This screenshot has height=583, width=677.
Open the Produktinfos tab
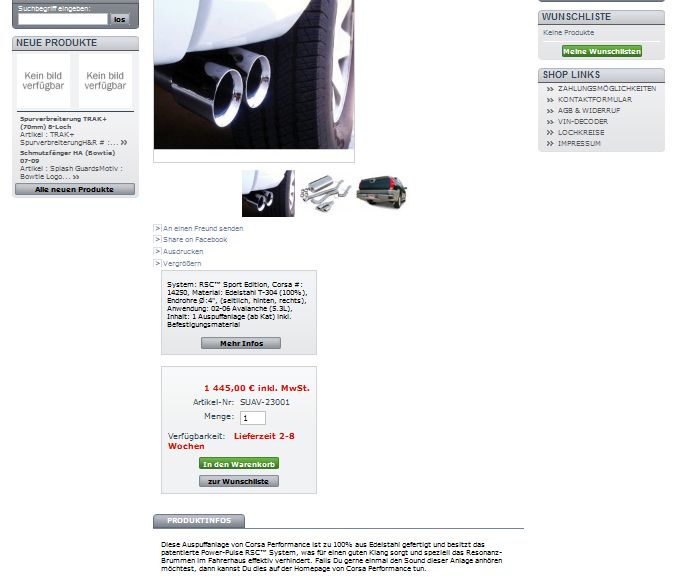[199, 521]
